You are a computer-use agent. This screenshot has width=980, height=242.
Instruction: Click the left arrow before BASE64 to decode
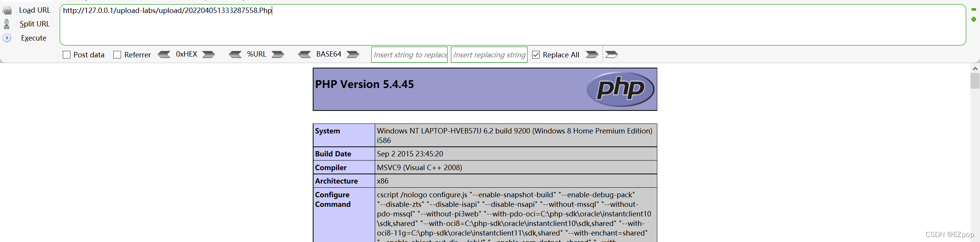click(x=305, y=55)
